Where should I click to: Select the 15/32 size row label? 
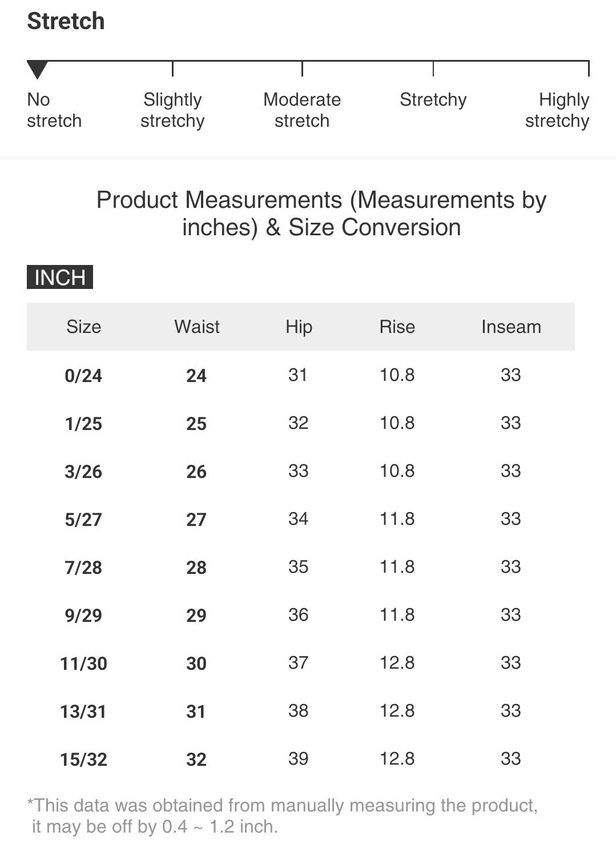click(83, 759)
